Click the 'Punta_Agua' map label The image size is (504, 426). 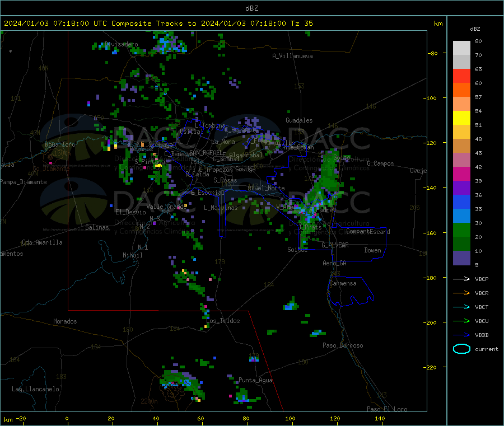[x=255, y=380]
